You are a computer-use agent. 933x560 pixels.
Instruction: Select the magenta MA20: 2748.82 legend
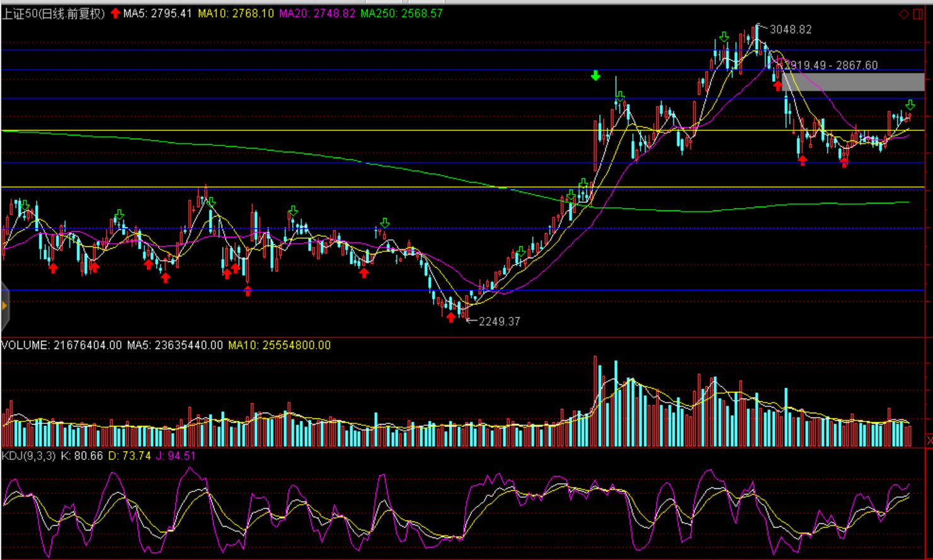coord(317,13)
